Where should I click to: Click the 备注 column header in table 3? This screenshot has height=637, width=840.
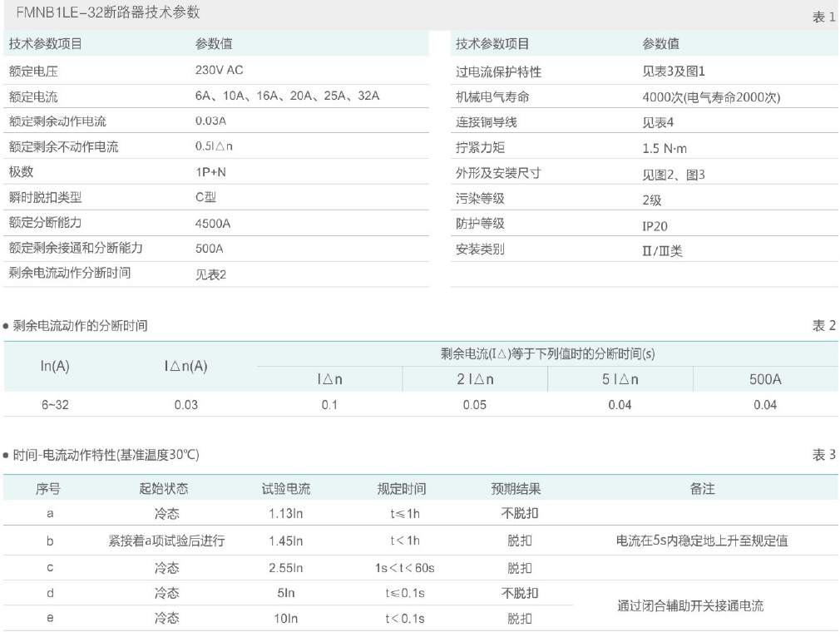click(x=702, y=489)
